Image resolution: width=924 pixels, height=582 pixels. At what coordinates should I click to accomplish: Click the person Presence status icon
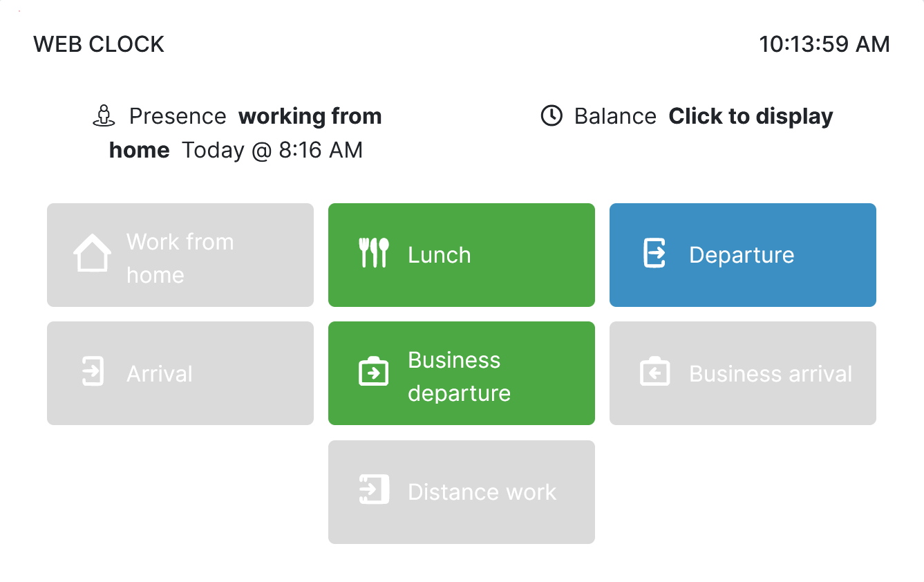(x=104, y=115)
